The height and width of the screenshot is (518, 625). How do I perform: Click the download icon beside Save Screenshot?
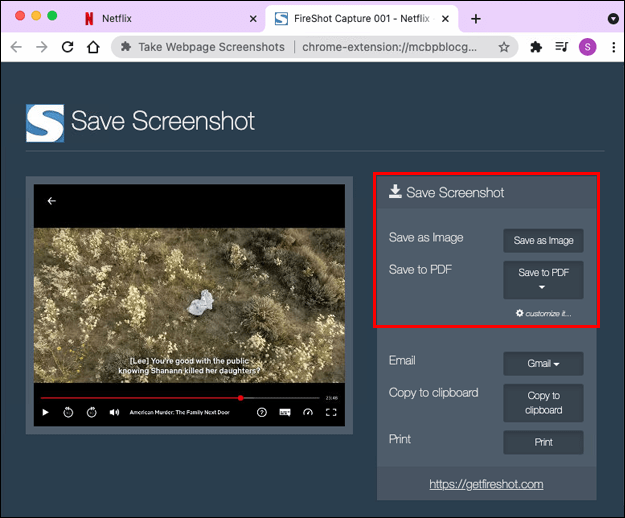tap(395, 192)
